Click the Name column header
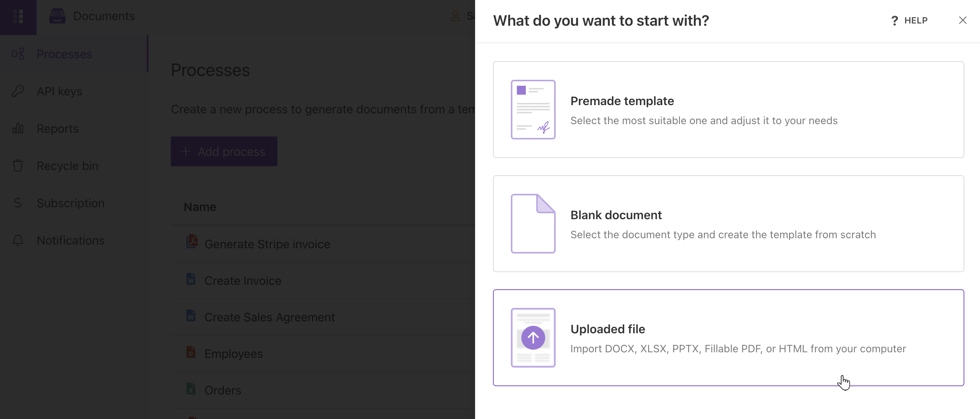980x419 pixels. (200, 207)
